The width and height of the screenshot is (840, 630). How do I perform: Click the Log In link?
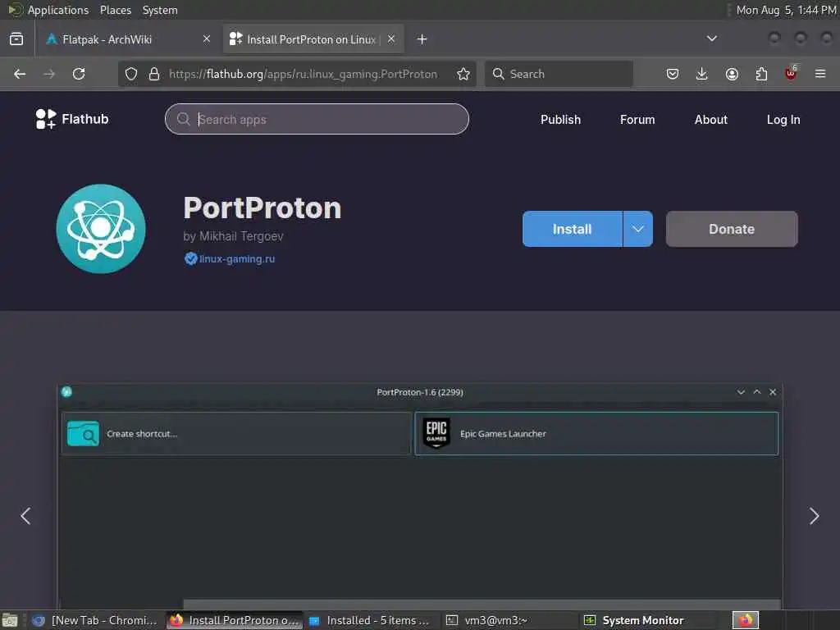[783, 120]
